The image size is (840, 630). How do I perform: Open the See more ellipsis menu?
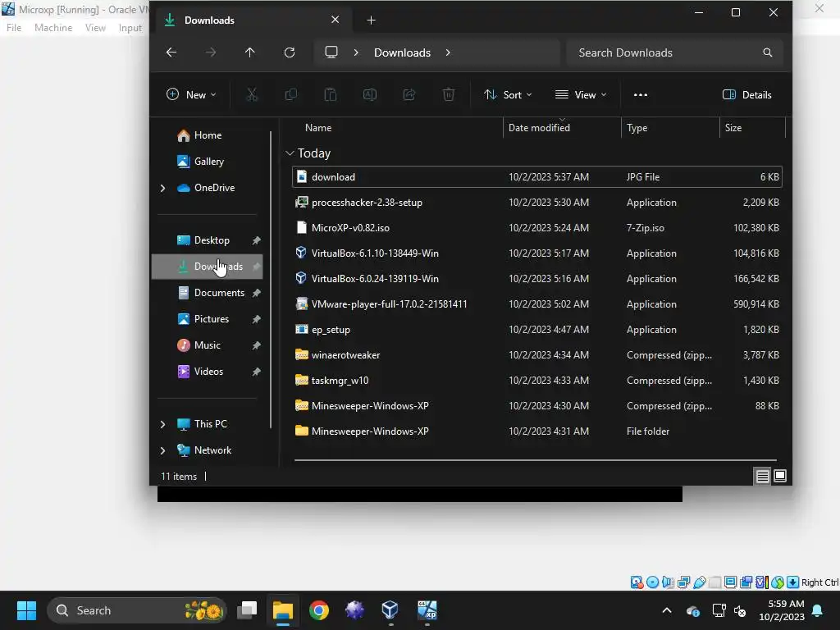[640, 95]
